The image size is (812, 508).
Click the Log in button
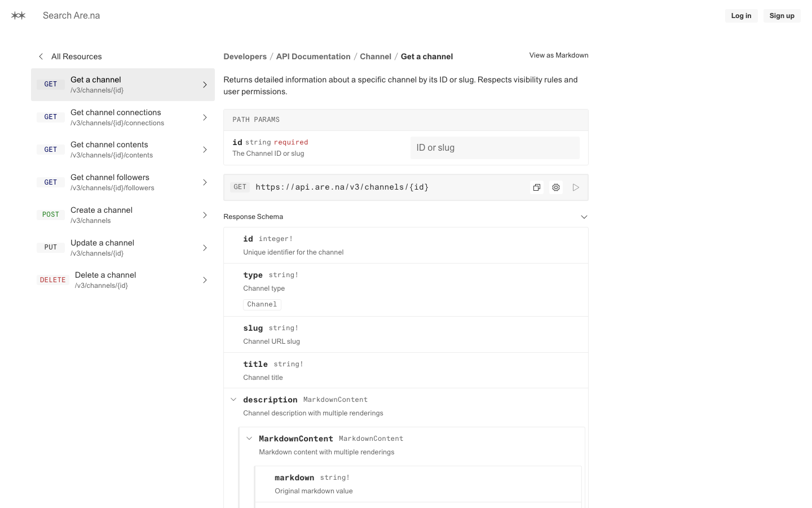[x=741, y=16]
